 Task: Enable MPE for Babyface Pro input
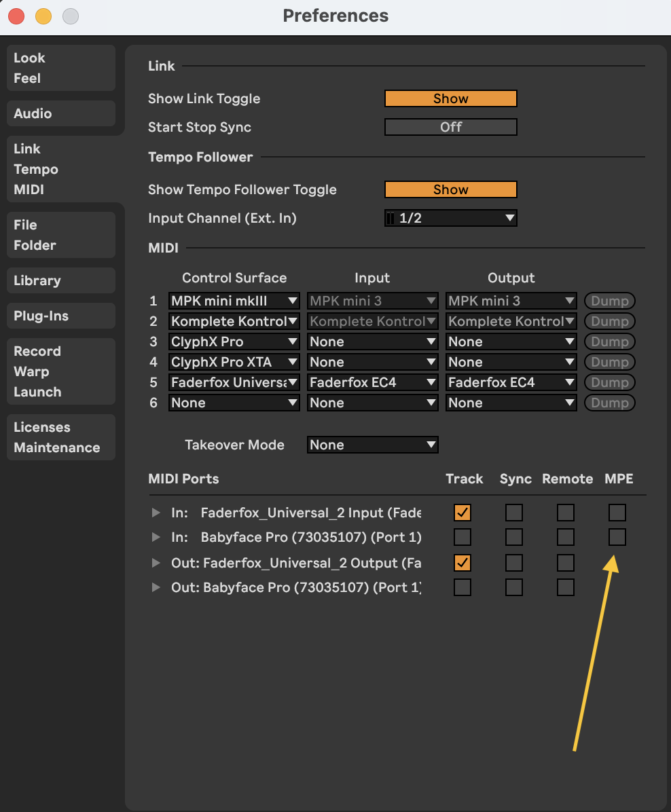(x=617, y=537)
